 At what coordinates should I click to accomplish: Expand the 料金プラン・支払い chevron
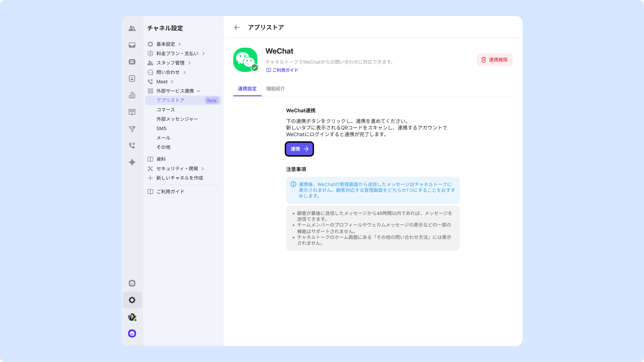tap(204, 54)
